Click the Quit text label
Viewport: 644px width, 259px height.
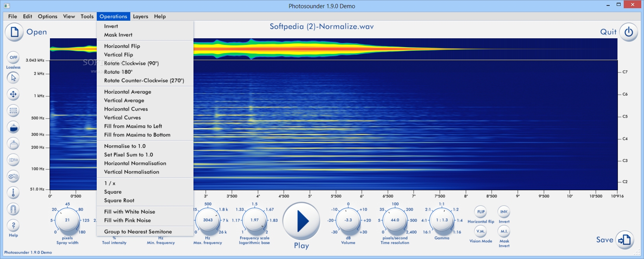pos(609,32)
